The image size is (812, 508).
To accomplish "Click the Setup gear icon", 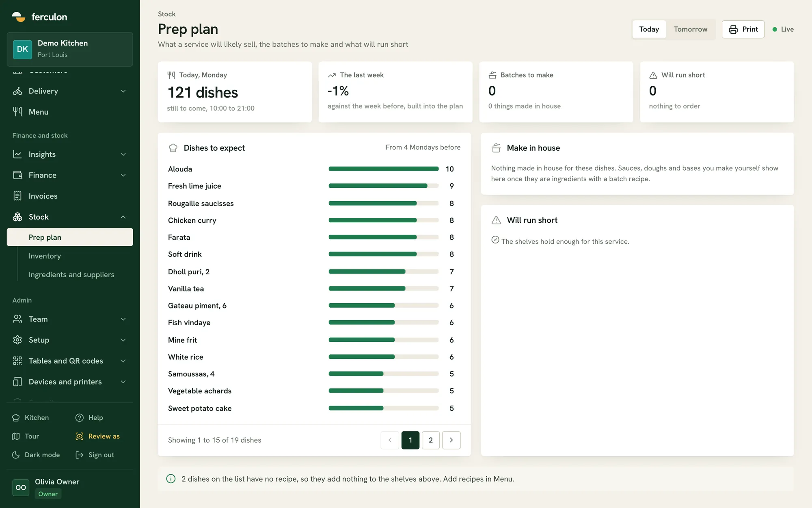I will 17,340.
